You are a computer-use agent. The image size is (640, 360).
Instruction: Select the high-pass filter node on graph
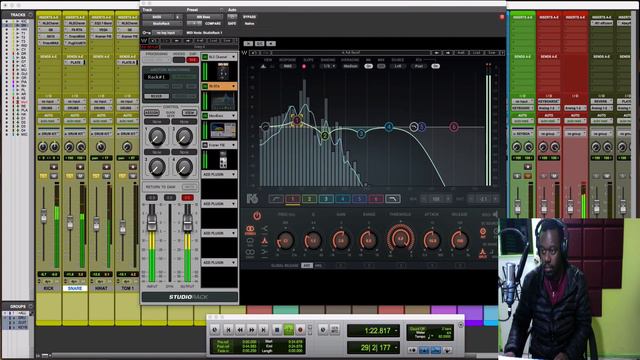tap(265, 127)
